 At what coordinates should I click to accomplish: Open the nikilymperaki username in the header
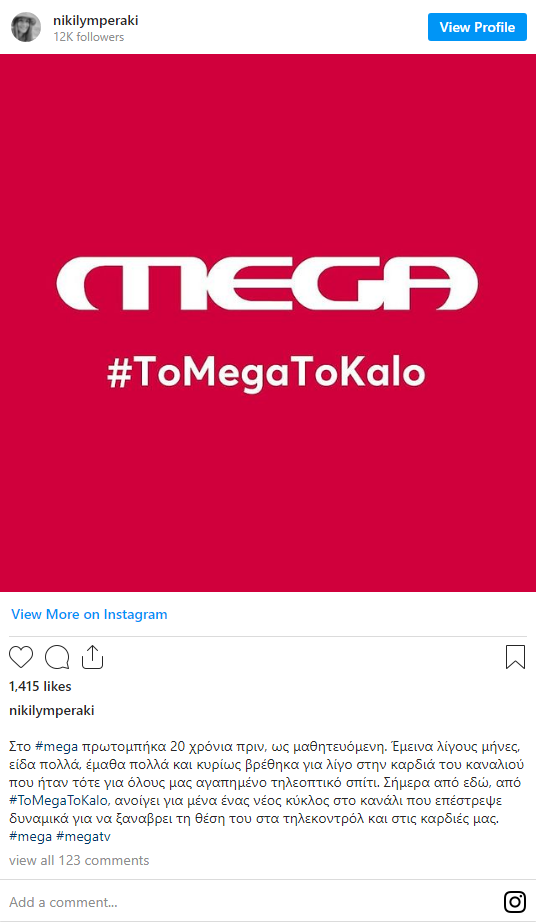point(95,21)
